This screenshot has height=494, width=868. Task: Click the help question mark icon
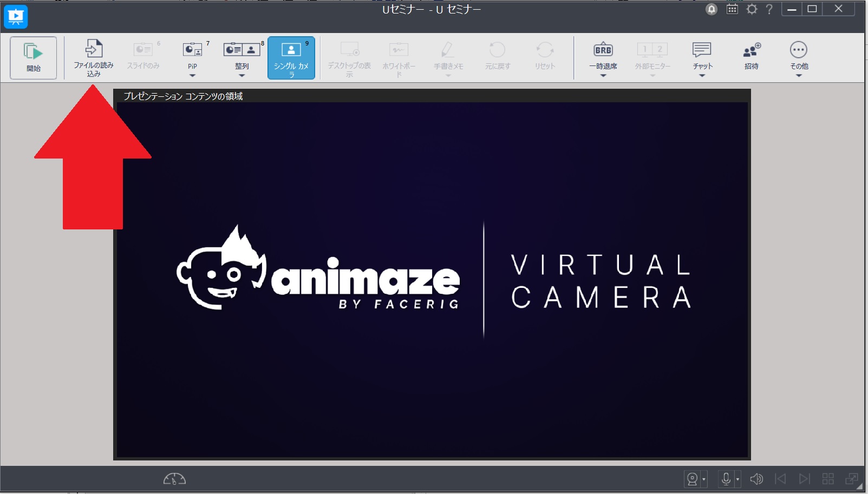(769, 9)
